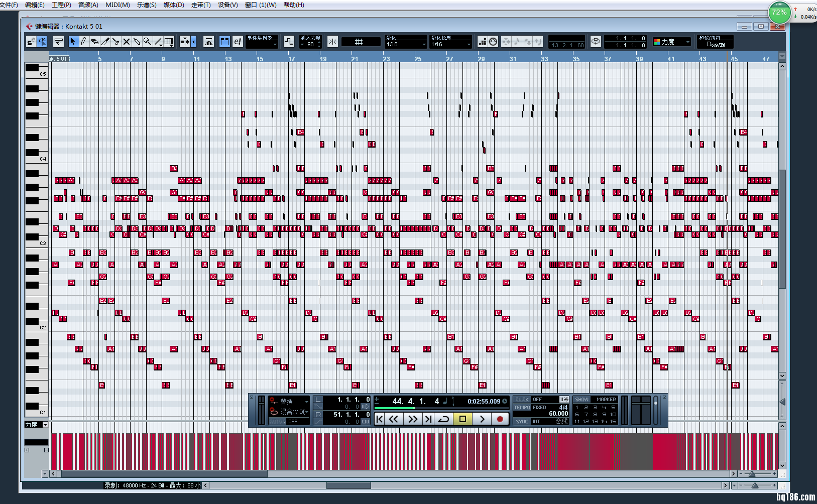Toggle Edit Active Part Only button
Screen dimensions: 817x504
tap(238, 42)
